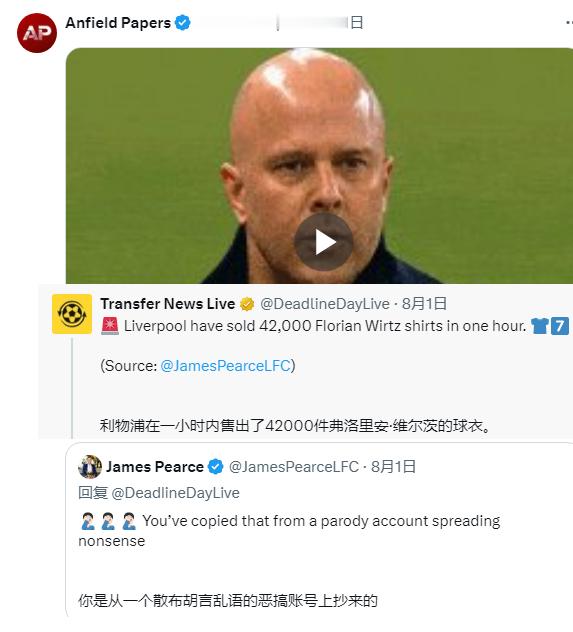Image resolution: width=573 pixels, height=632 pixels.
Task: Click the shirt emoji after 'one hour'
Action: [x=540, y=326]
